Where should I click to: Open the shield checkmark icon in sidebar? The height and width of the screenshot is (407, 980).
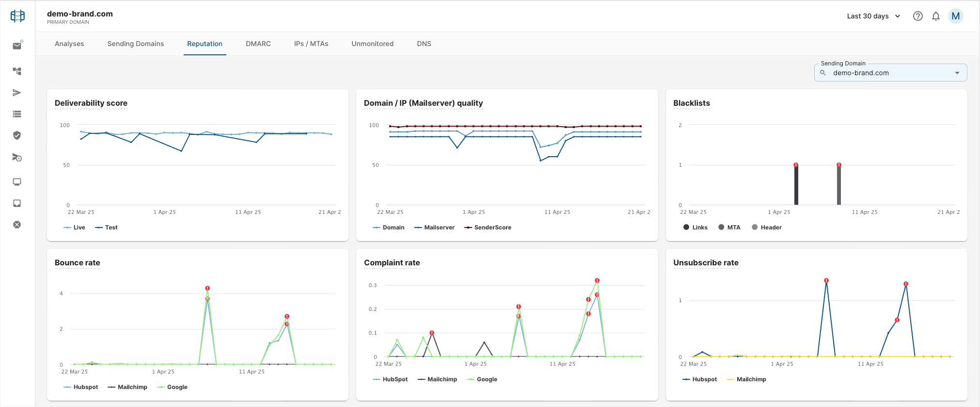pos(17,135)
